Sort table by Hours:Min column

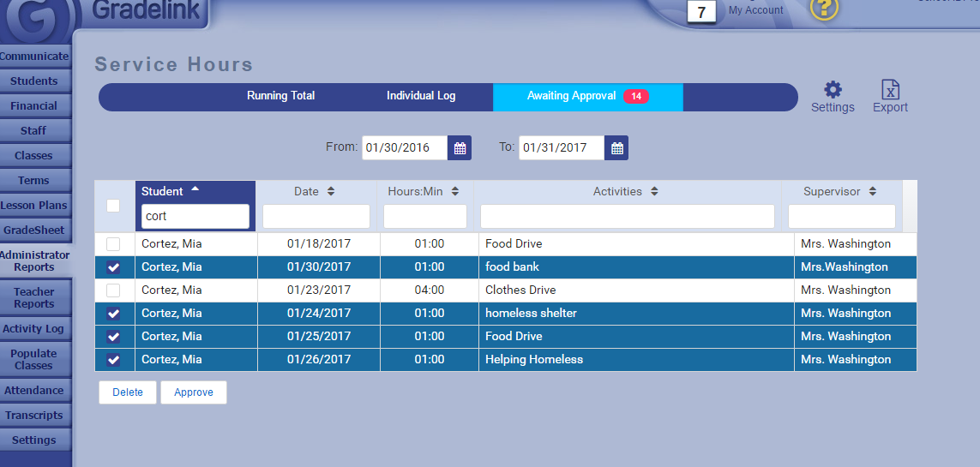[424, 192]
